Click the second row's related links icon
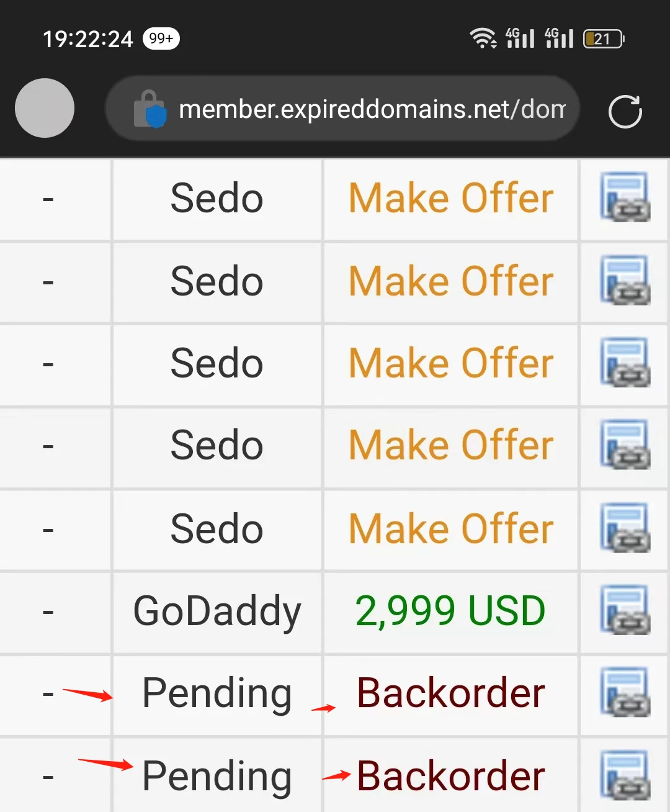 coord(625,281)
